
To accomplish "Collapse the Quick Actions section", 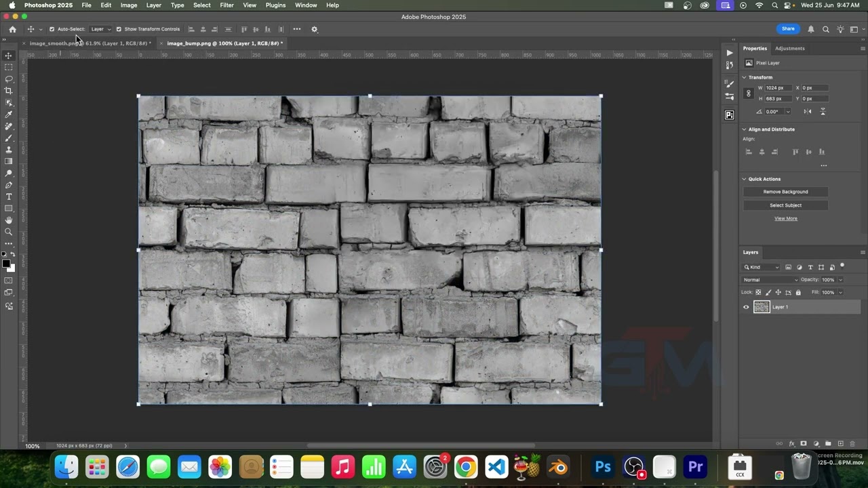I will tap(745, 179).
